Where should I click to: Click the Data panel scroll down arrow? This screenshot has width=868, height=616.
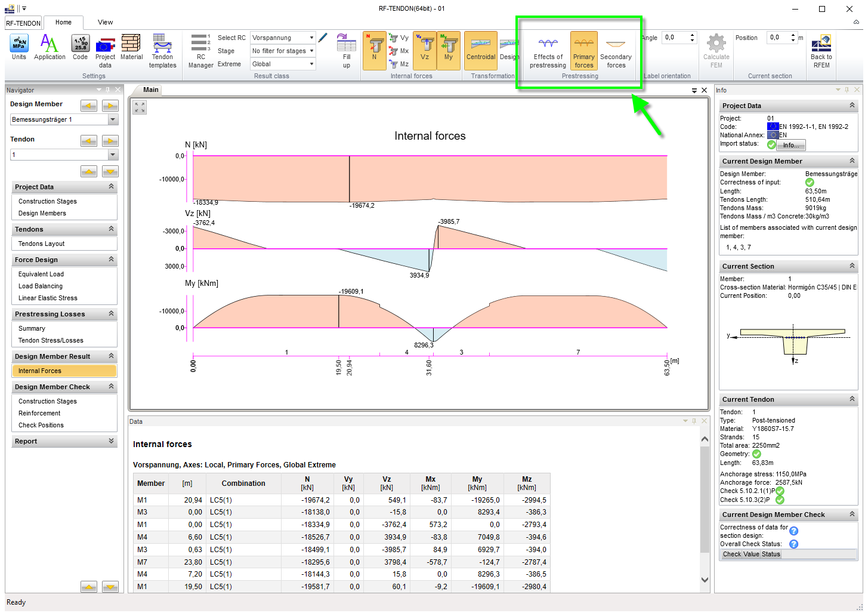(705, 580)
